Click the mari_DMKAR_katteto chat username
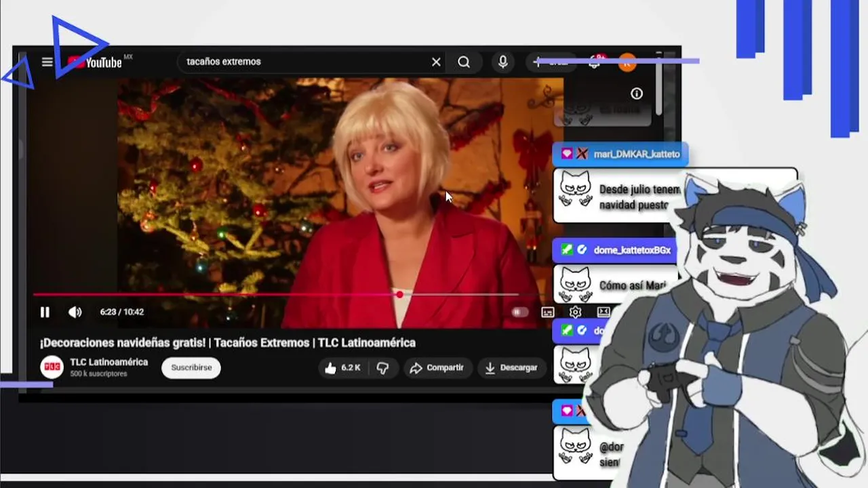This screenshot has width=868, height=488. point(637,154)
